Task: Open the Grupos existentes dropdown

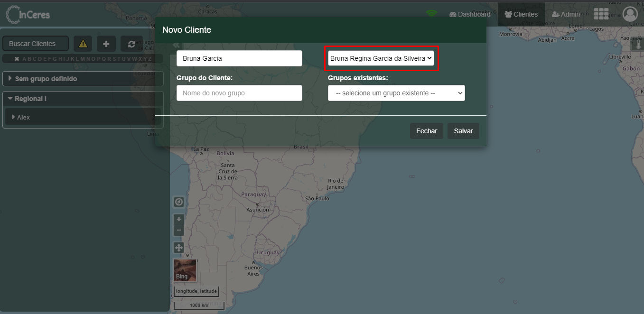Action: coord(396,93)
